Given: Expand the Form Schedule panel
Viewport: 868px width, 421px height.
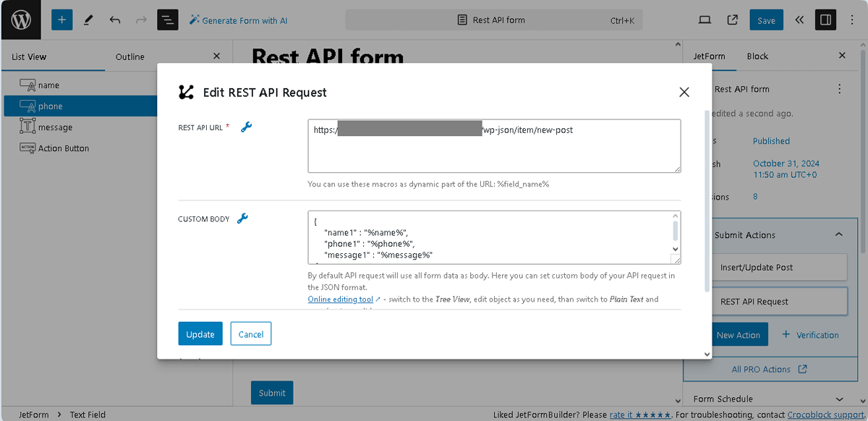Looking at the screenshot, I should [770, 399].
